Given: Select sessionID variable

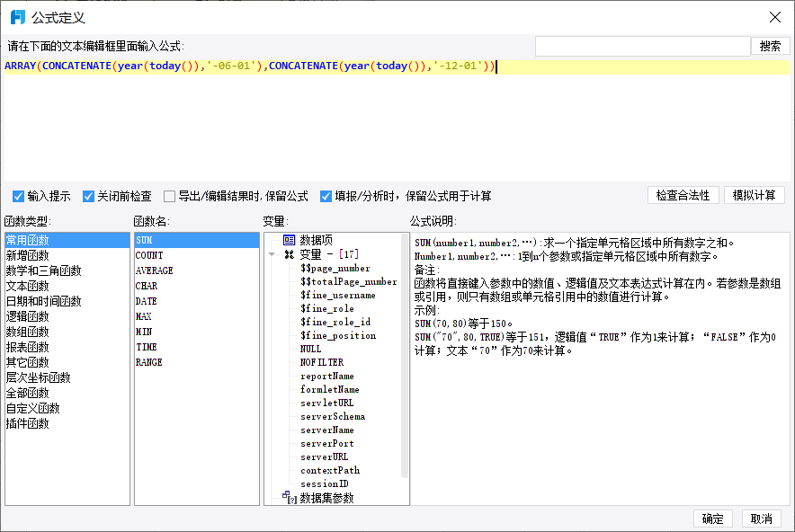Looking at the screenshot, I should tap(325, 483).
